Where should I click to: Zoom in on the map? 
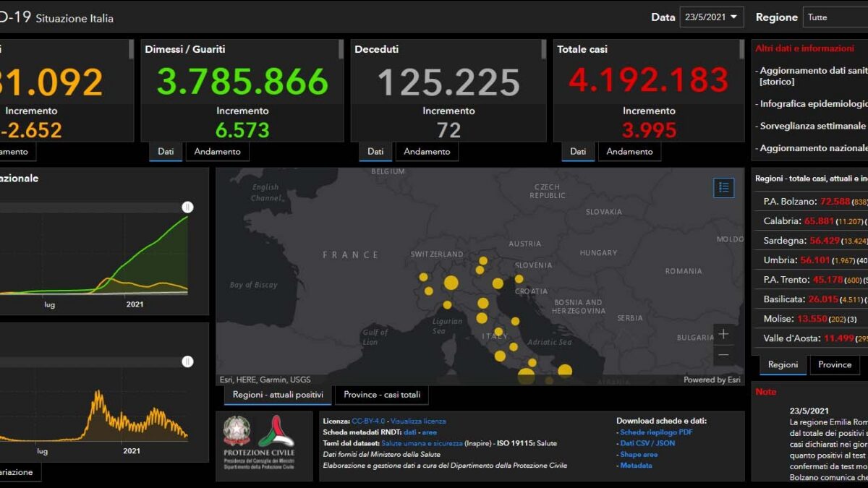[x=723, y=334]
